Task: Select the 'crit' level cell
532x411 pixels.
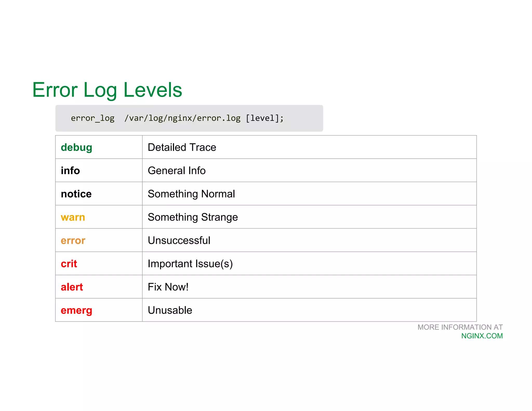Action: coord(99,263)
